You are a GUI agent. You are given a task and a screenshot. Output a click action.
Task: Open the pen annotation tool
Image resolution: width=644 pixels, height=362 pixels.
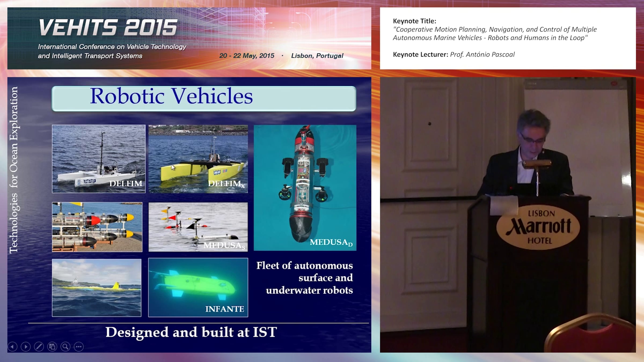click(x=39, y=347)
